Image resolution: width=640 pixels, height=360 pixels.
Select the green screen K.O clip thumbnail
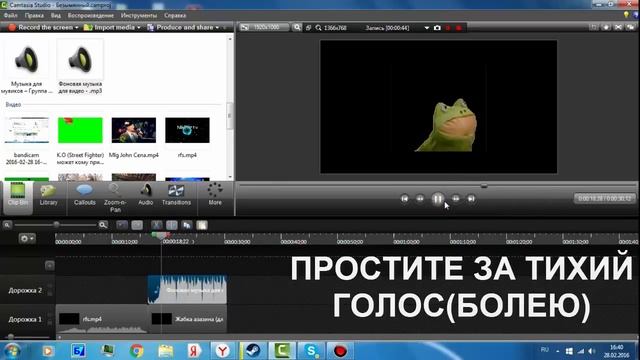(80, 130)
